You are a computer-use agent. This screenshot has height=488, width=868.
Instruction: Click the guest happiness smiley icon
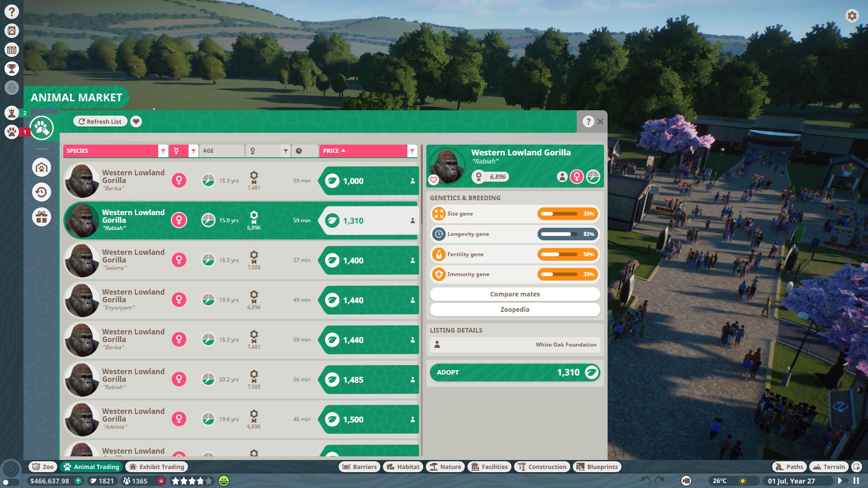[224, 481]
